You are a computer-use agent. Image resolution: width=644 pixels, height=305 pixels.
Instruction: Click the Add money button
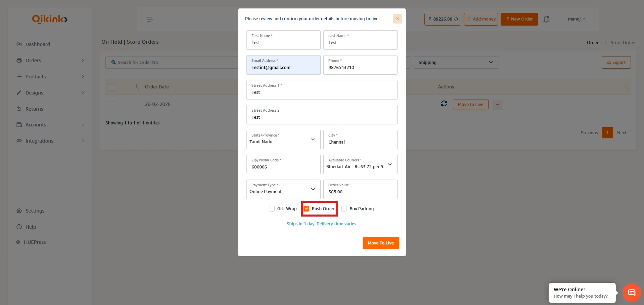481,19
